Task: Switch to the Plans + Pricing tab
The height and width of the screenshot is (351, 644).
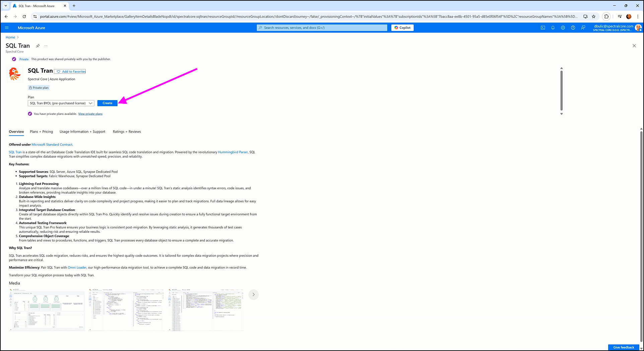Action: (x=41, y=132)
